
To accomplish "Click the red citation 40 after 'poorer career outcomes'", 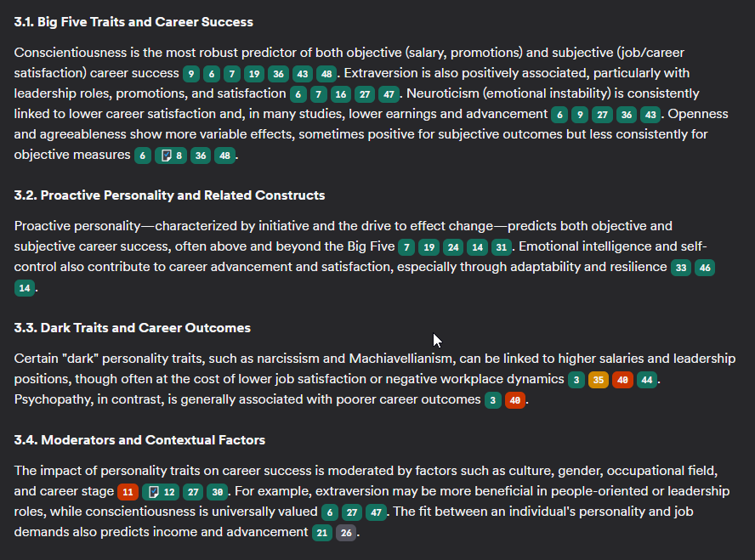I will pyautogui.click(x=514, y=400).
